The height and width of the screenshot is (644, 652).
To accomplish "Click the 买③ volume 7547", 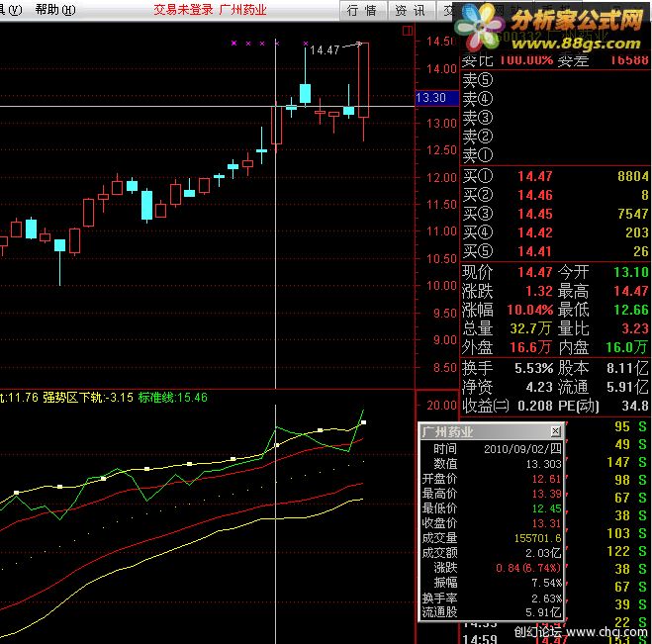I will (633, 214).
